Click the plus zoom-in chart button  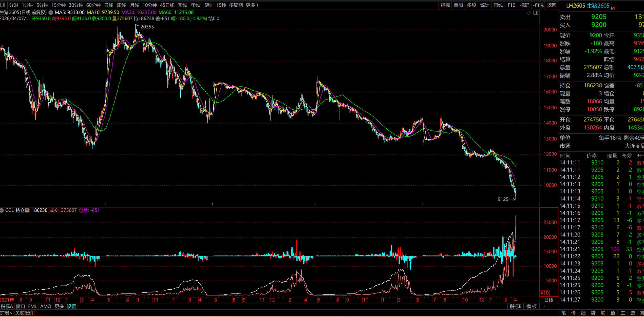click(x=544, y=306)
